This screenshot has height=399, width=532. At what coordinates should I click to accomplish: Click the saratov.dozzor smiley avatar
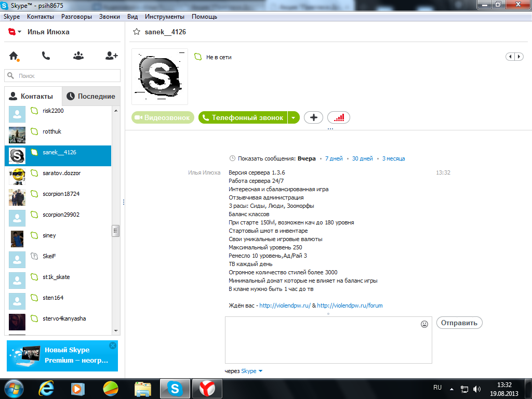[17, 177]
